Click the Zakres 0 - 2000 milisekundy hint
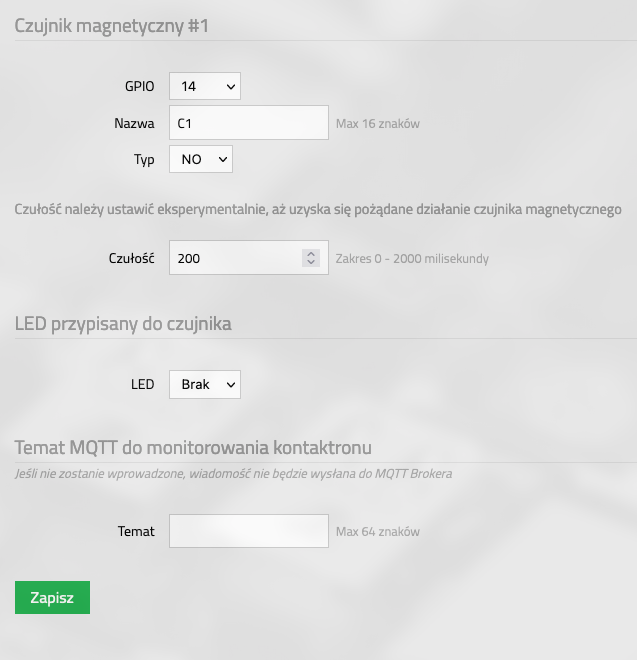This screenshot has width=637, height=660. pos(412,258)
